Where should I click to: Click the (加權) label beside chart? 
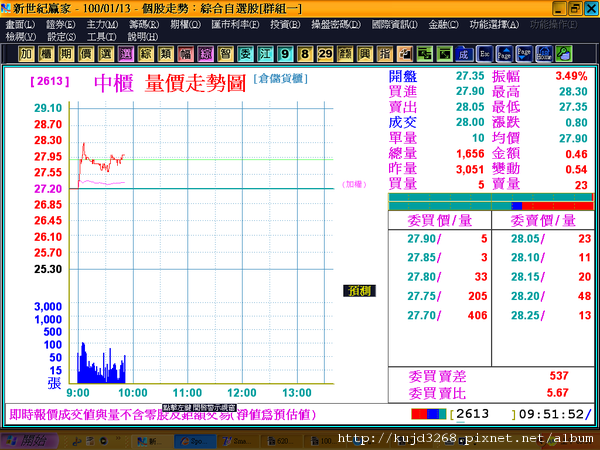pos(354,184)
